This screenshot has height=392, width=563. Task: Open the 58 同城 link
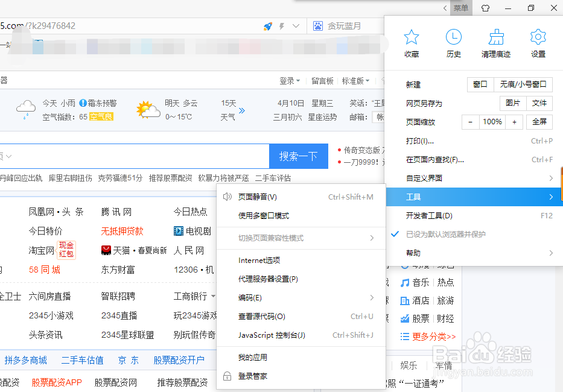[x=45, y=270]
